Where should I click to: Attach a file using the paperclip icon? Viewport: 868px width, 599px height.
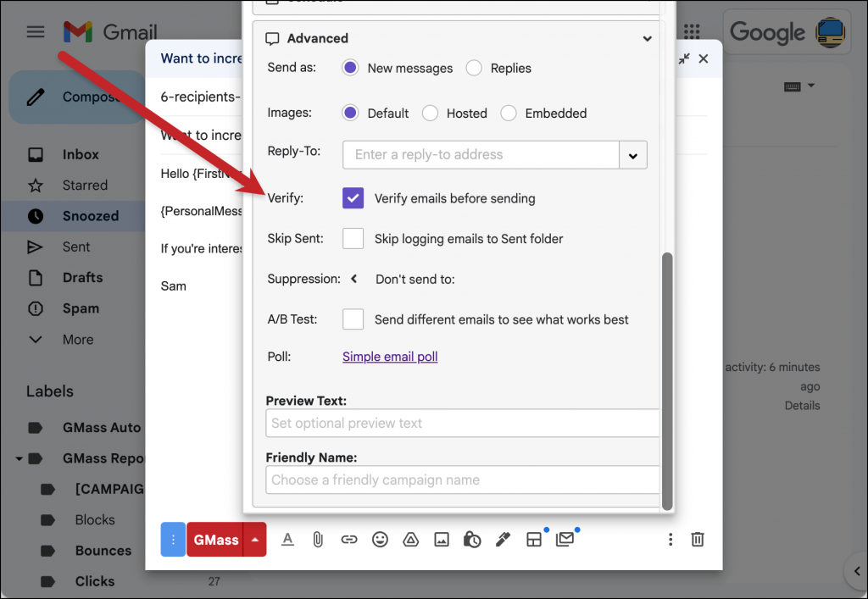(318, 539)
